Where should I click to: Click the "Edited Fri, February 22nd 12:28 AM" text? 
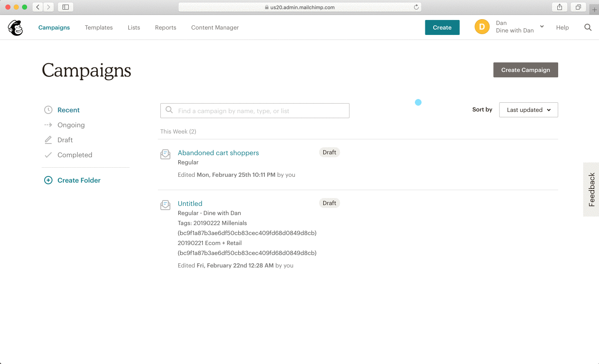pos(226,265)
